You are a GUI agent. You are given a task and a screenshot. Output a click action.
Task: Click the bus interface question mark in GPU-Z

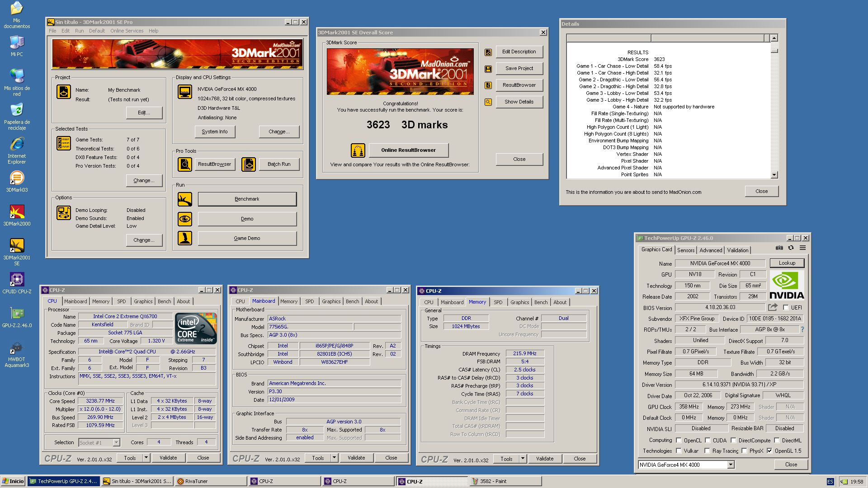[802, 330]
